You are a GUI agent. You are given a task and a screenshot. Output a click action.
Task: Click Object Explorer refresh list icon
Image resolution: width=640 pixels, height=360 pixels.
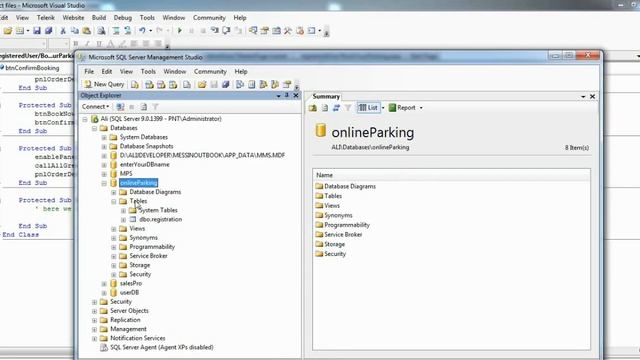144,107
